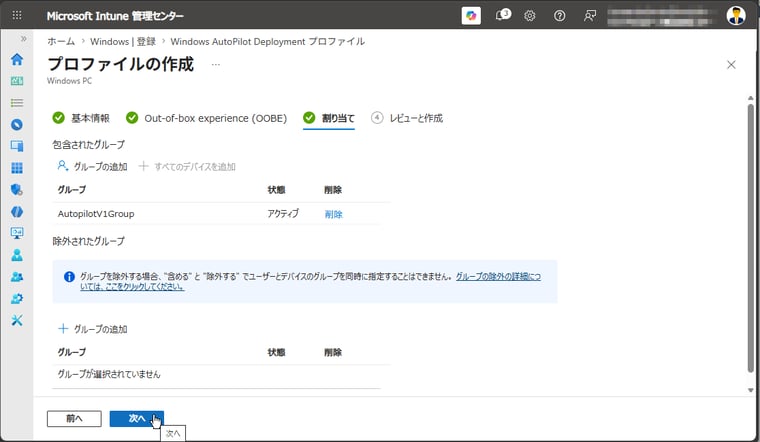Open the settings gear icon
Image resolution: width=760 pixels, height=442 pixels.
coord(530,16)
